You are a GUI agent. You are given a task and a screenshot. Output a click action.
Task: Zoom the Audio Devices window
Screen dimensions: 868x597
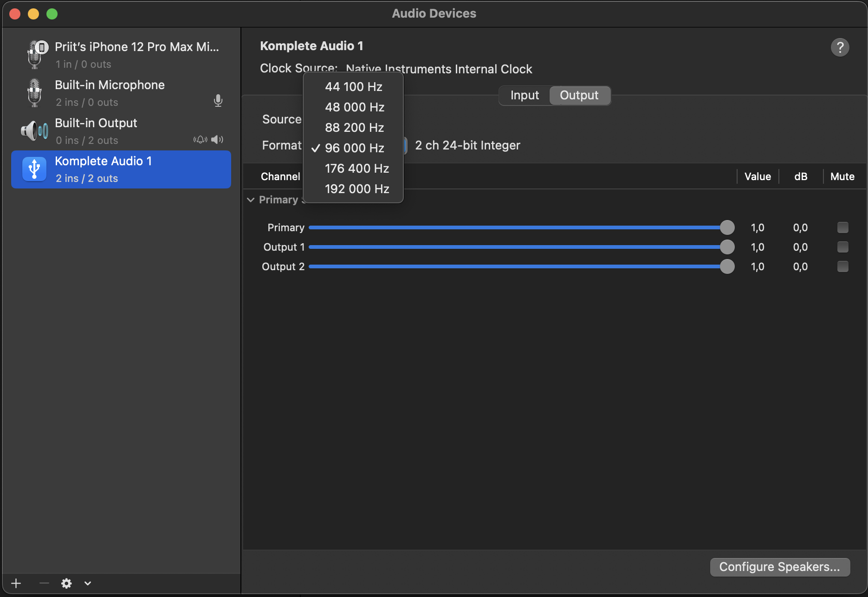(52, 14)
